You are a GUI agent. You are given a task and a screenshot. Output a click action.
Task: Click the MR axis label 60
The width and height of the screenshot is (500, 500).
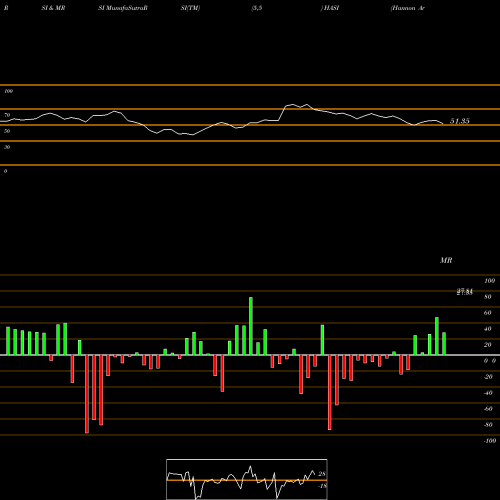tap(488, 313)
